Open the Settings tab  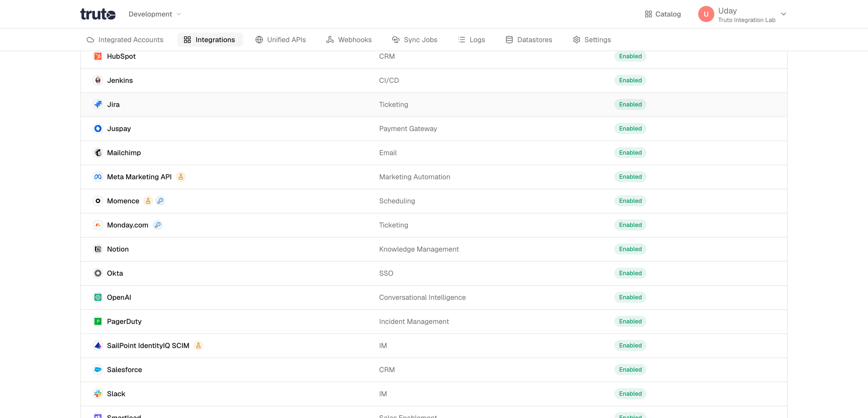point(592,40)
